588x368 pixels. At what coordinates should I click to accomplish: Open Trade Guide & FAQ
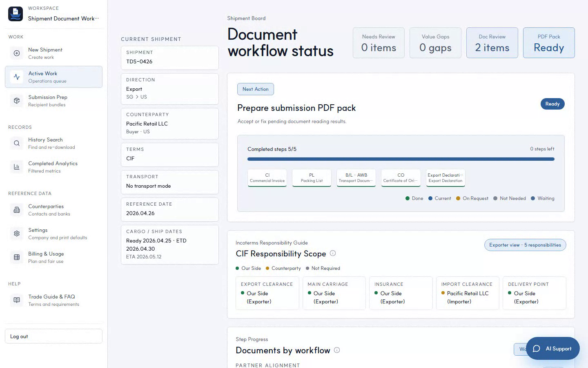tap(53, 300)
